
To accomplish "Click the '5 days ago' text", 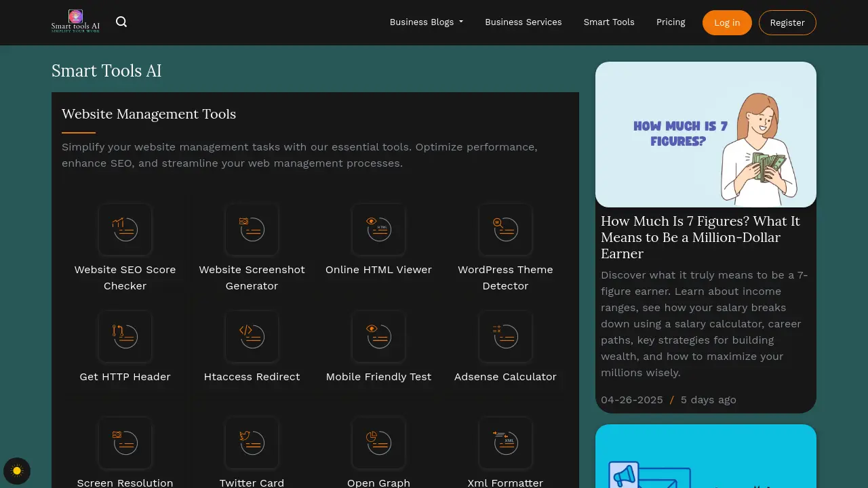I will pos(709,400).
